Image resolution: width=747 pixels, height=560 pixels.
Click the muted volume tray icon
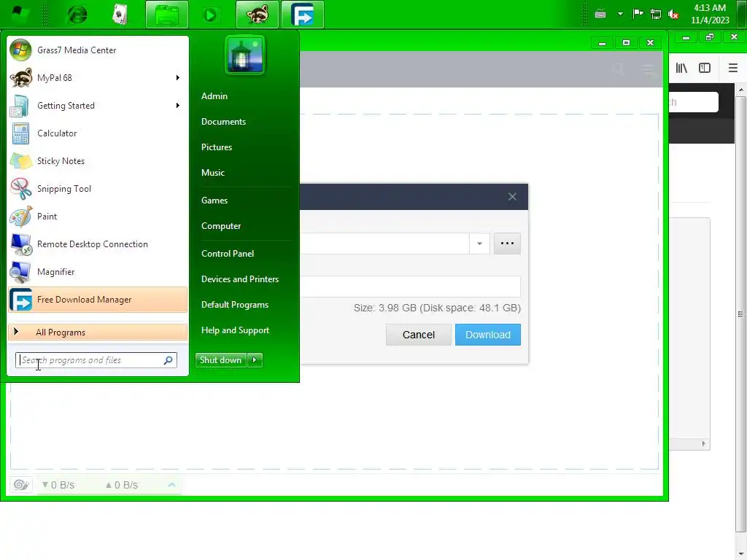tap(673, 15)
